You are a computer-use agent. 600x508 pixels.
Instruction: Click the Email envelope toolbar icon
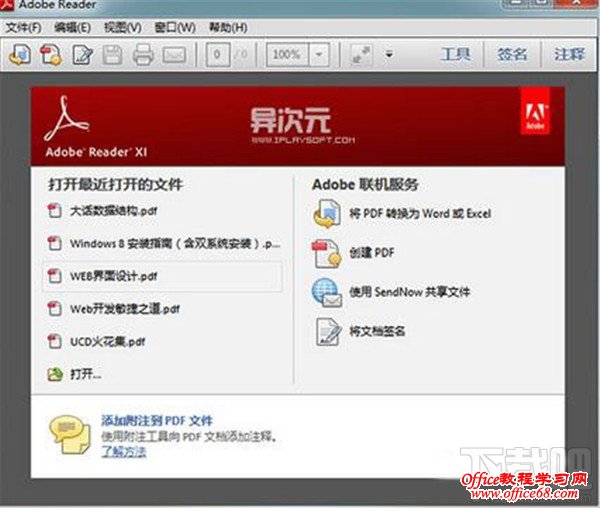pos(174,55)
